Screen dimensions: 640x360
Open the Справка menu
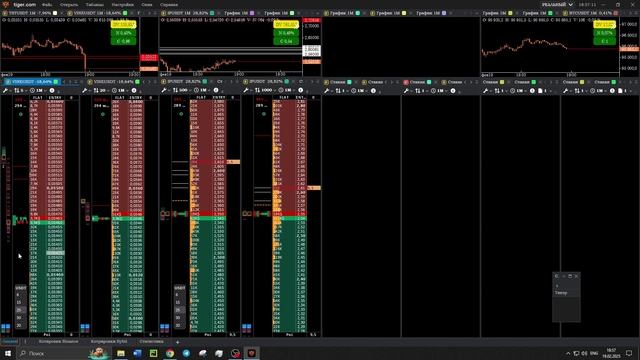click(169, 4)
